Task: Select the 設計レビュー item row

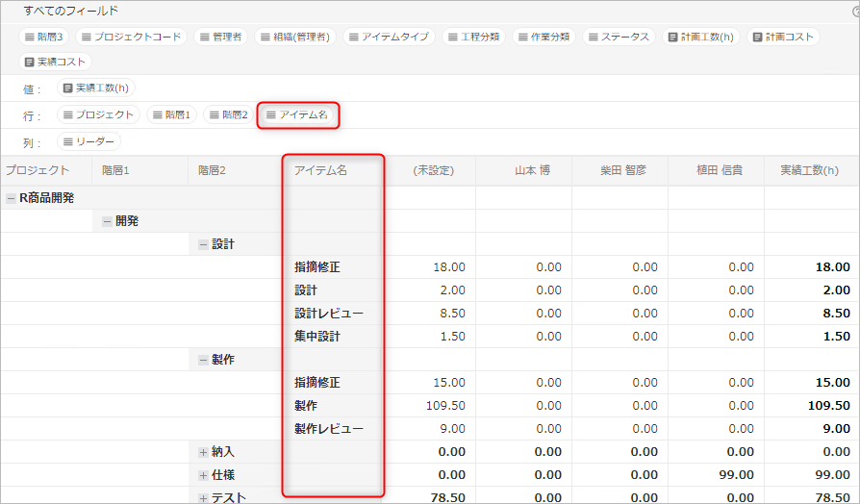Action: (x=329, y=314)
